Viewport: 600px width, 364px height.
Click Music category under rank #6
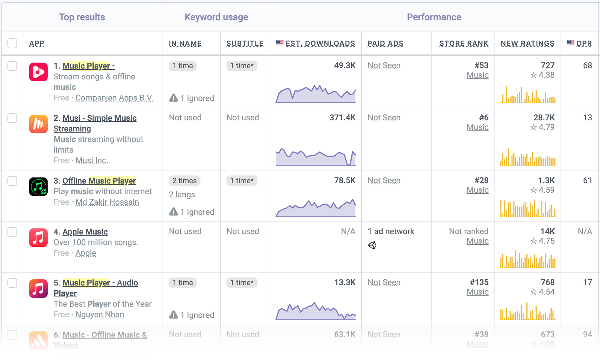tap(478, 127)
